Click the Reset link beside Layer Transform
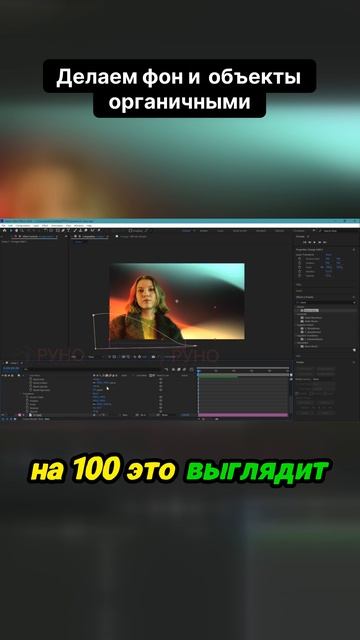 (x=329, y=254)
